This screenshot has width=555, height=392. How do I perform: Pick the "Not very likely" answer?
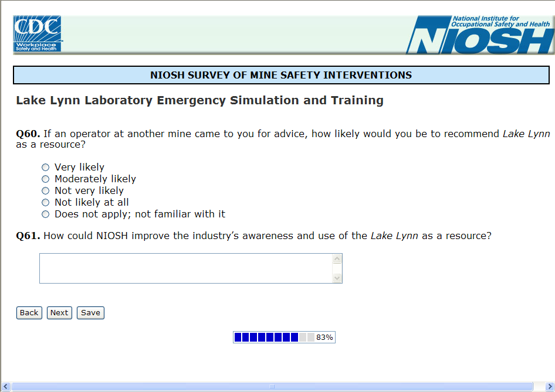[45, 191]
